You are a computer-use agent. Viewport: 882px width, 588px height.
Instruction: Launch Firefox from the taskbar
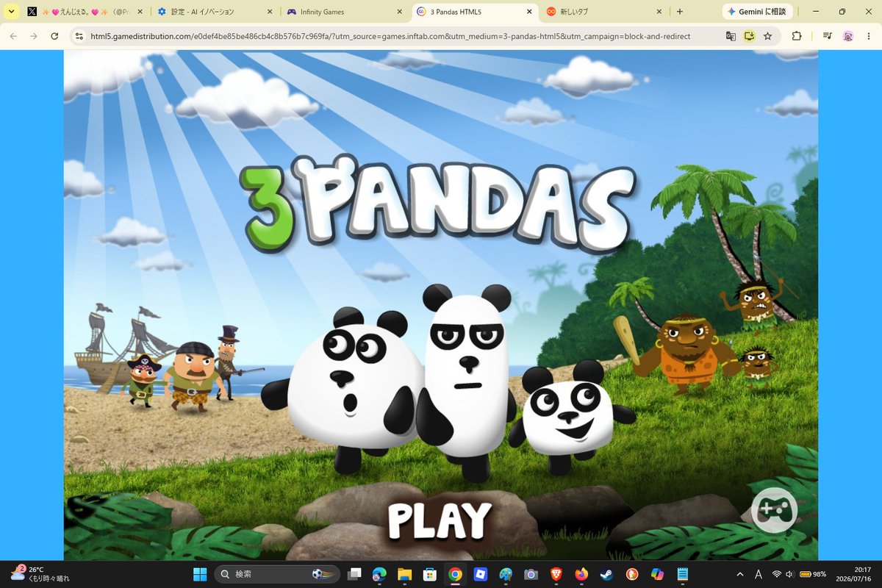[x=581, y=574]
